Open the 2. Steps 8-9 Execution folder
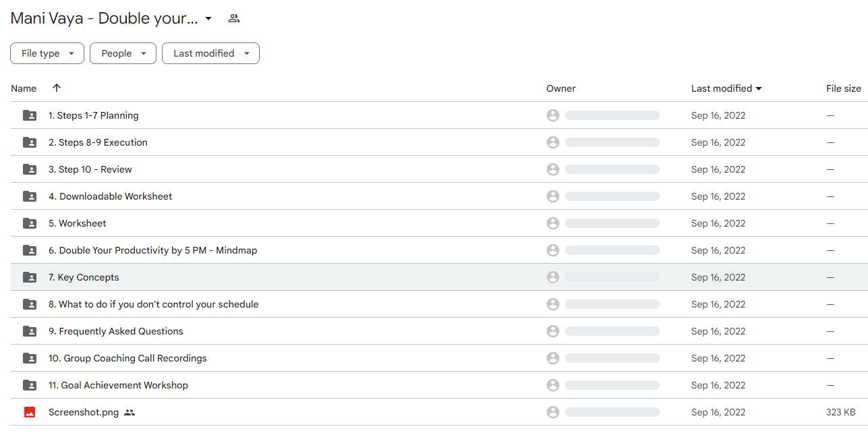This screenshot has width=868, height=433. (x=98, y=142)
